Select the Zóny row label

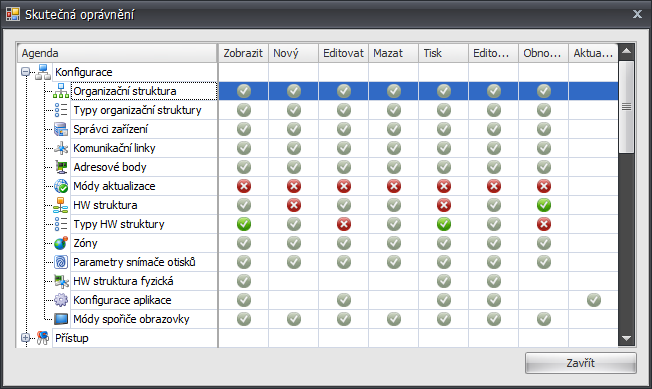tap(85, 243)
